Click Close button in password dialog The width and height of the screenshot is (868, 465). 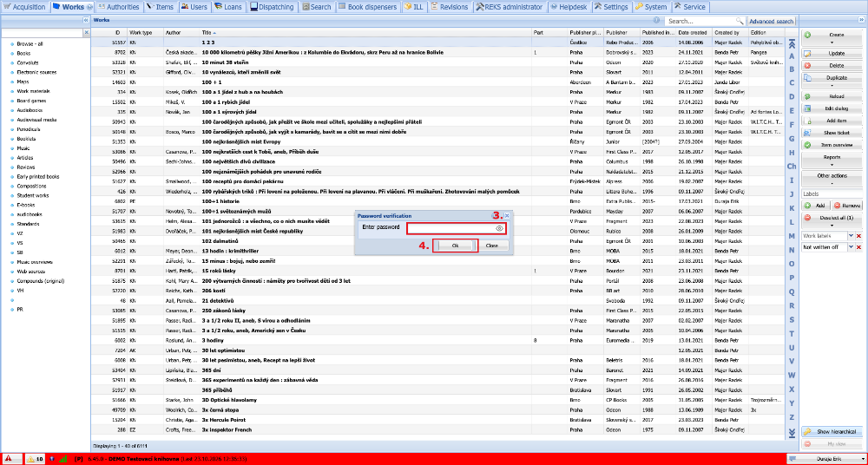point(492,246)
